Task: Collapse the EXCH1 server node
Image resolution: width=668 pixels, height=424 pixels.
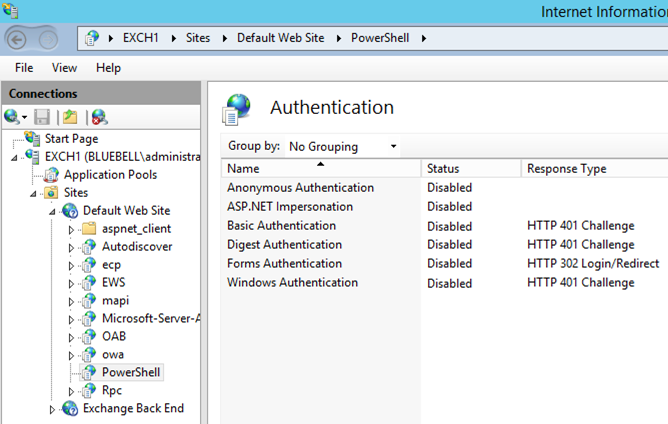Action: point(14,158)
